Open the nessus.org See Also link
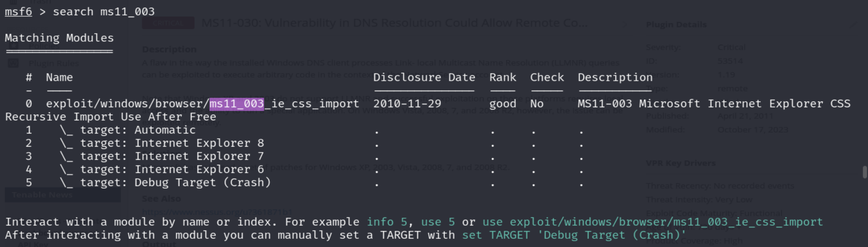 [217, 212]
